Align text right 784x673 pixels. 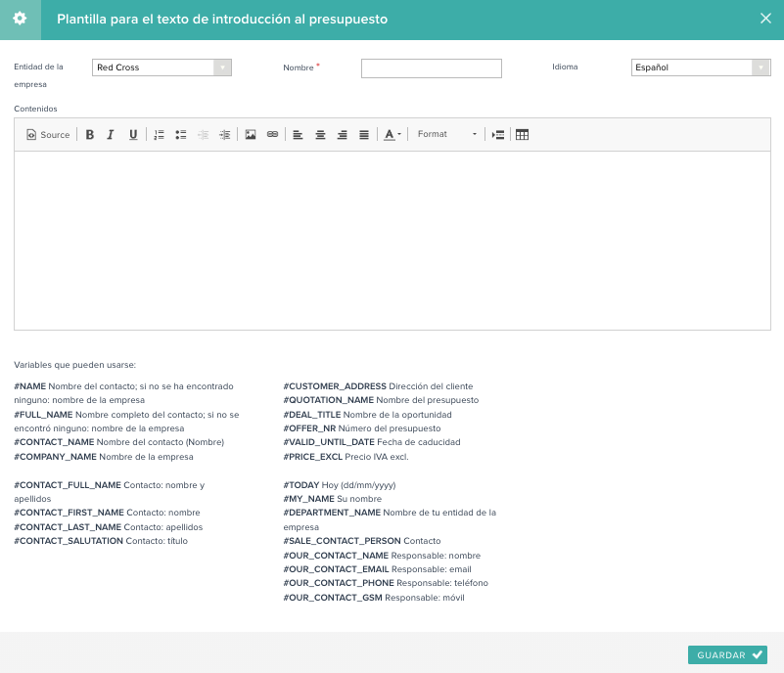pyautogui.click(x=342, y=134)
